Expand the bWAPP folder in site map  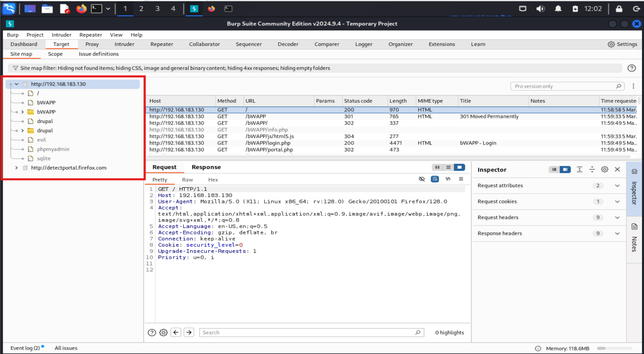coord(23,112)
